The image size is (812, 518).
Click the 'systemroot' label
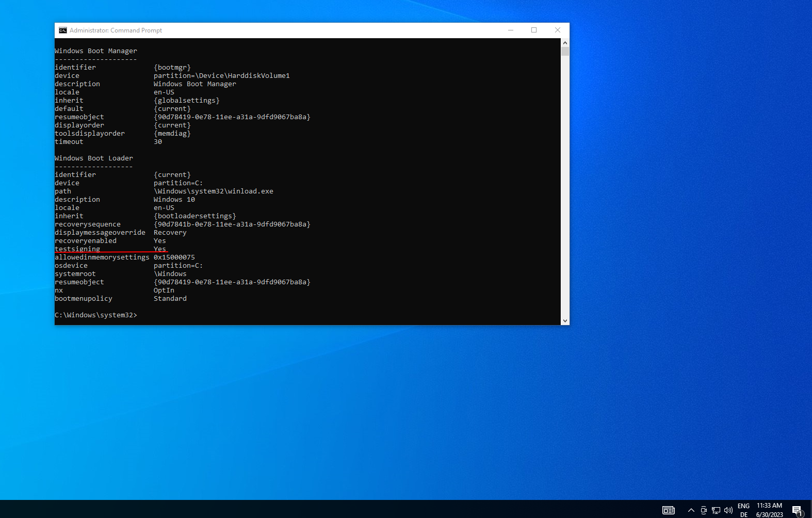tap(75, 274)
